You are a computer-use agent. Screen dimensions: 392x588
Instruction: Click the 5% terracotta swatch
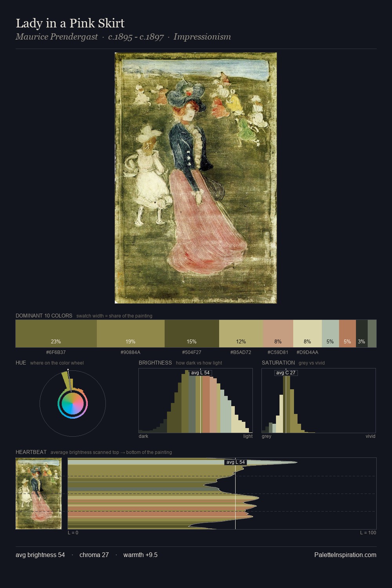click(x=347, y=334)
